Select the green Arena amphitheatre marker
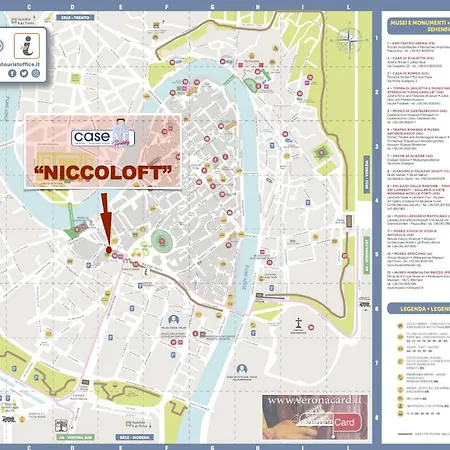The height and width of the screenshot is (450, 450). pyautogui.click(x=162, y=241)
